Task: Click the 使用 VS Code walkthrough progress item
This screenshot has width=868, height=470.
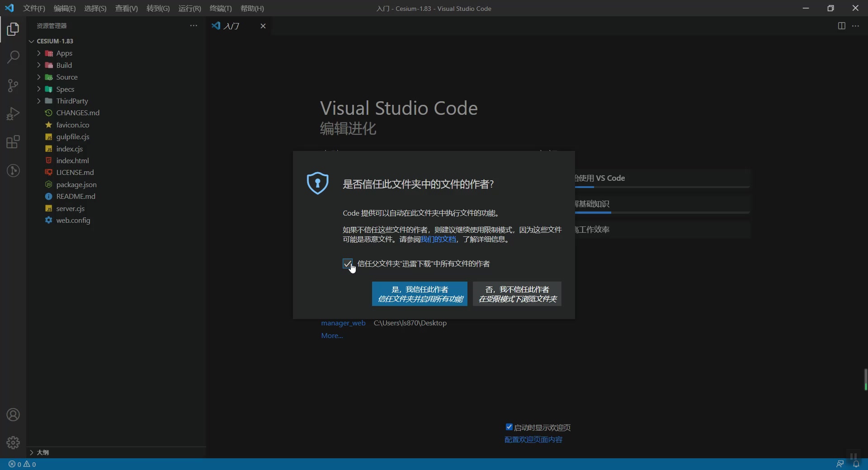Action: tap(662, 179)
